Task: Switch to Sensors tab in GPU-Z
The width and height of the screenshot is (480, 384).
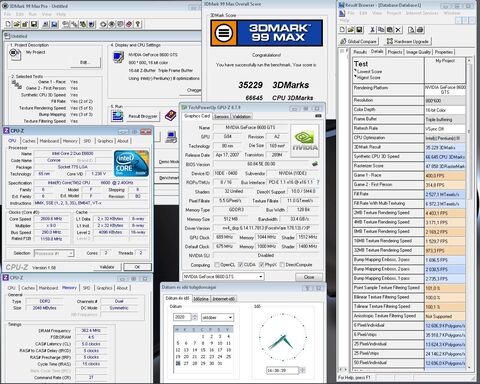Action: click(x=221, y=116)
